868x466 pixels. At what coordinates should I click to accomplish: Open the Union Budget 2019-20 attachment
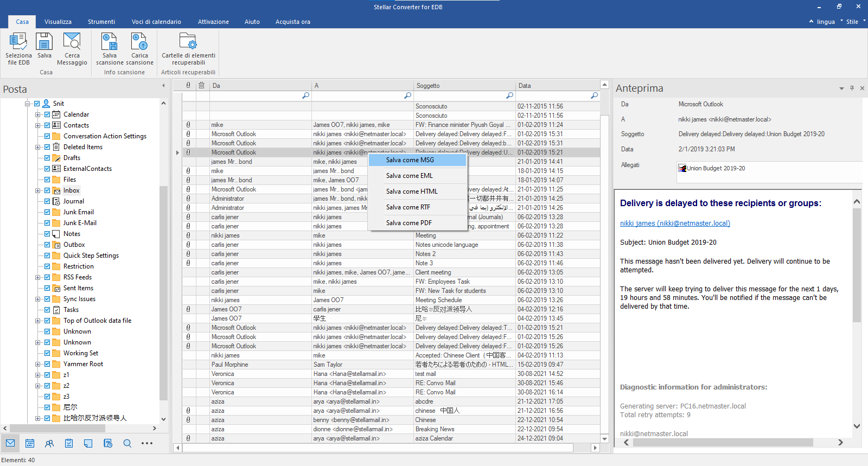(712, 168)
